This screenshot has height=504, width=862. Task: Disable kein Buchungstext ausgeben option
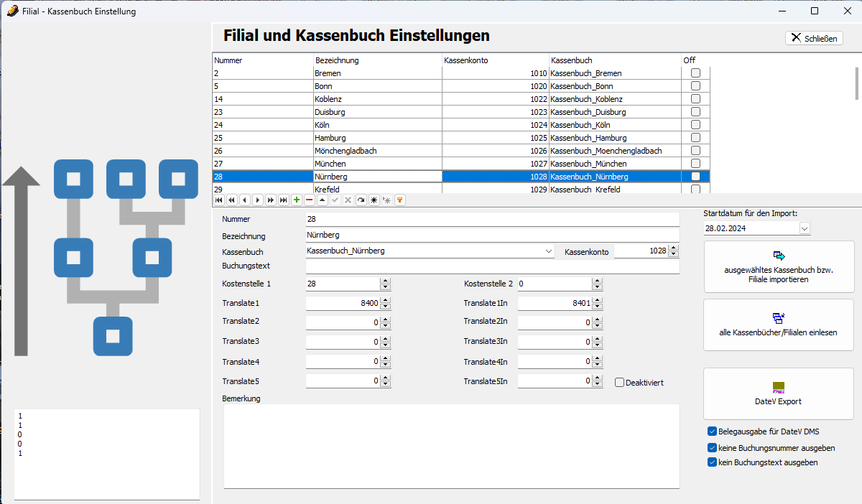pyautogui.click(x=711, y=462)
